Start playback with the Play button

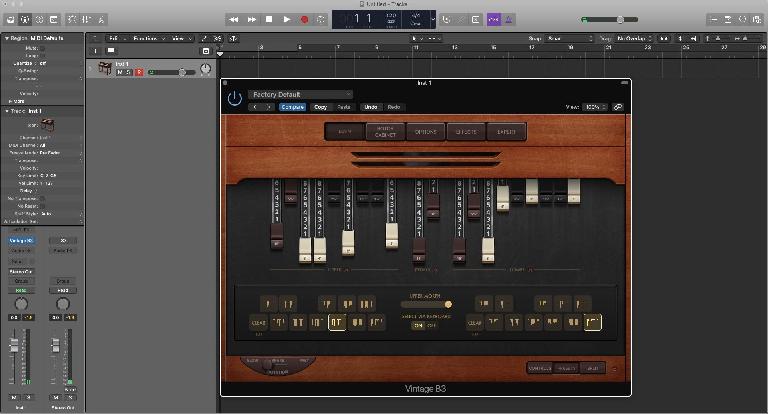click(x=287, y=20)
